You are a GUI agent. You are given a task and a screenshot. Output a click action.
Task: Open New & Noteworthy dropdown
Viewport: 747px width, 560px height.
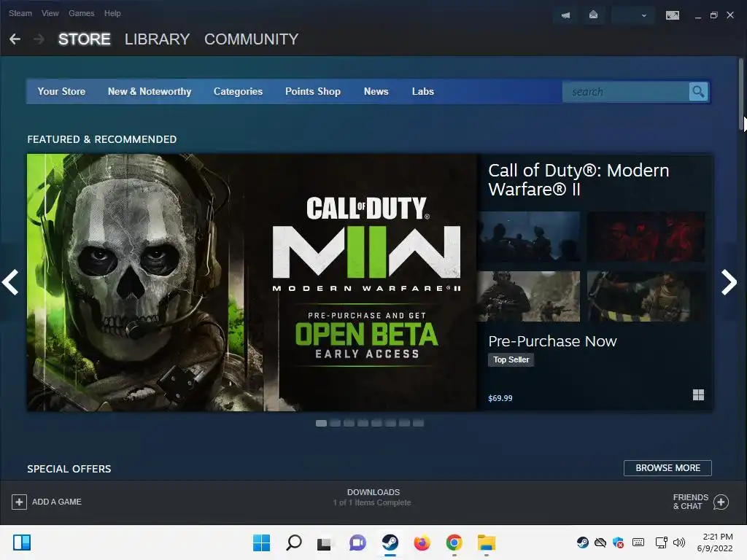150,91
